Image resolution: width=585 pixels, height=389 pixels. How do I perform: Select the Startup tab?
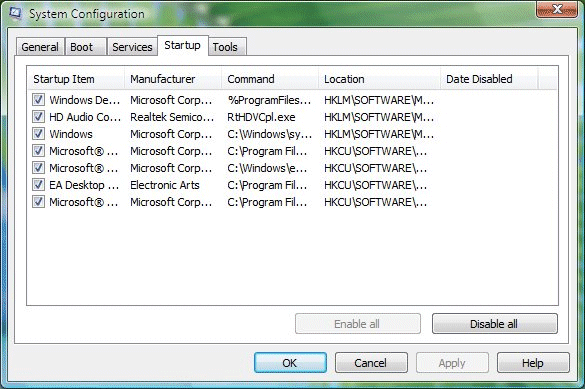pyautogui.click(x=182, y=46)
